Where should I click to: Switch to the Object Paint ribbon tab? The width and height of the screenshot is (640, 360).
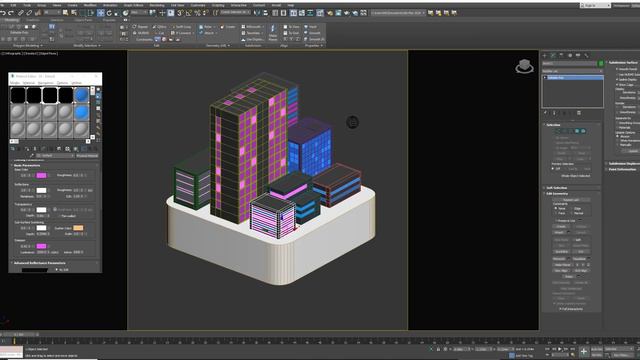point(83,20)
